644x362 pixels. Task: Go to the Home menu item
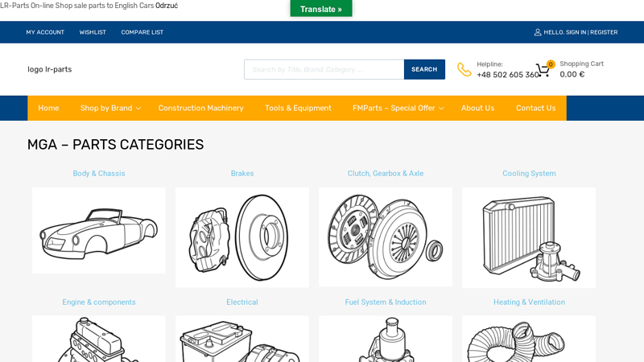[48, 108]
